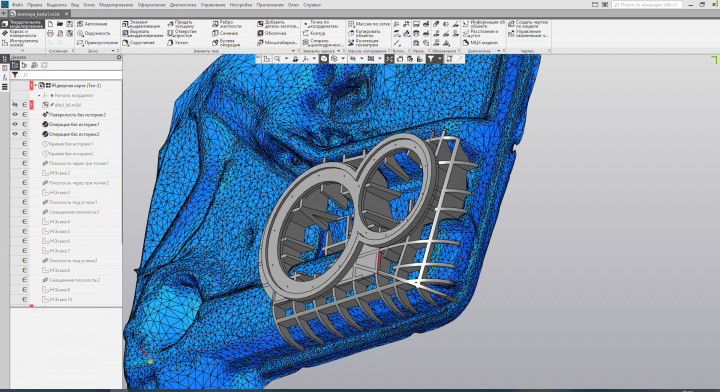
Task: Open the Моделирование menu
Action: point(116,5)
